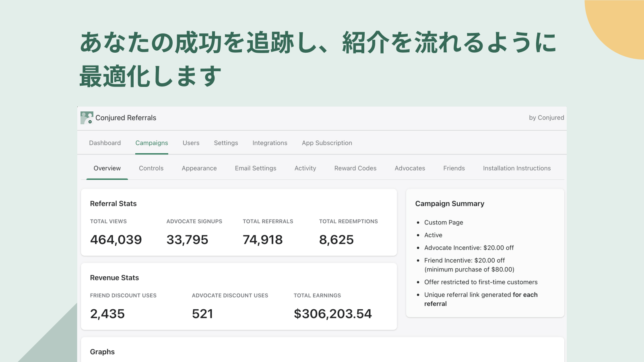
Task: Click the TOTAL REDEMPTIONS label
Action: tap(349, 221)
